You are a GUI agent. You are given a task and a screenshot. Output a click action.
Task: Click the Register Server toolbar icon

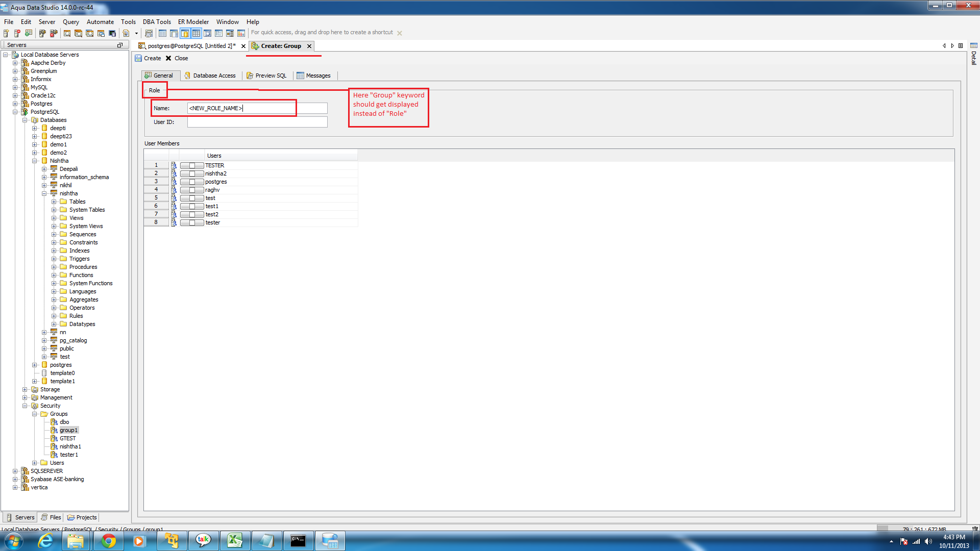(6, 33)
